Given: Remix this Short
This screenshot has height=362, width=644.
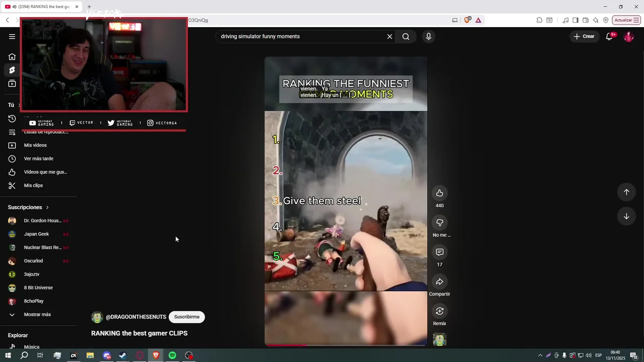Looking at the screenshot, I should (x=440, y=311).
